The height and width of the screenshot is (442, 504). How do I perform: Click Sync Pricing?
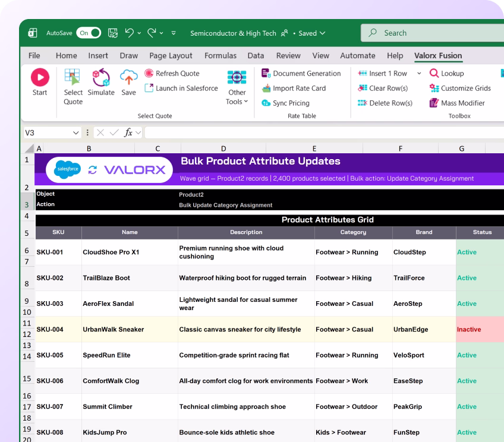285,103
